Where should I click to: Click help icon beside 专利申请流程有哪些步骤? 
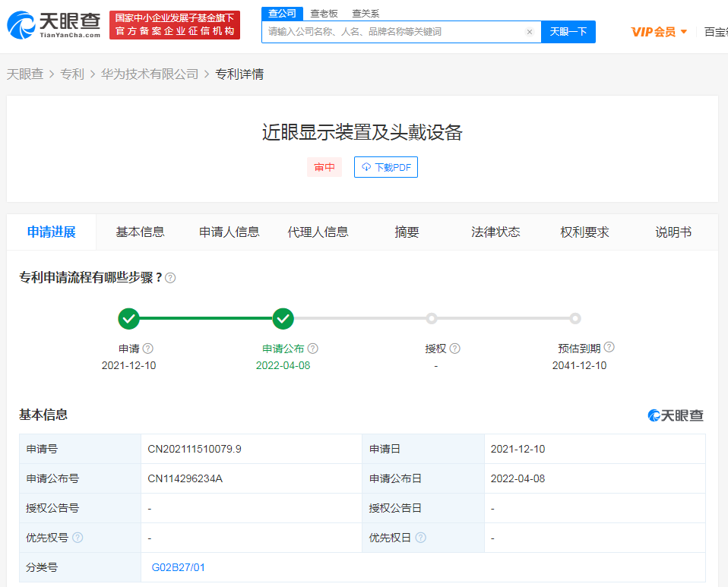pyautogui.click(x=170, y=278)
